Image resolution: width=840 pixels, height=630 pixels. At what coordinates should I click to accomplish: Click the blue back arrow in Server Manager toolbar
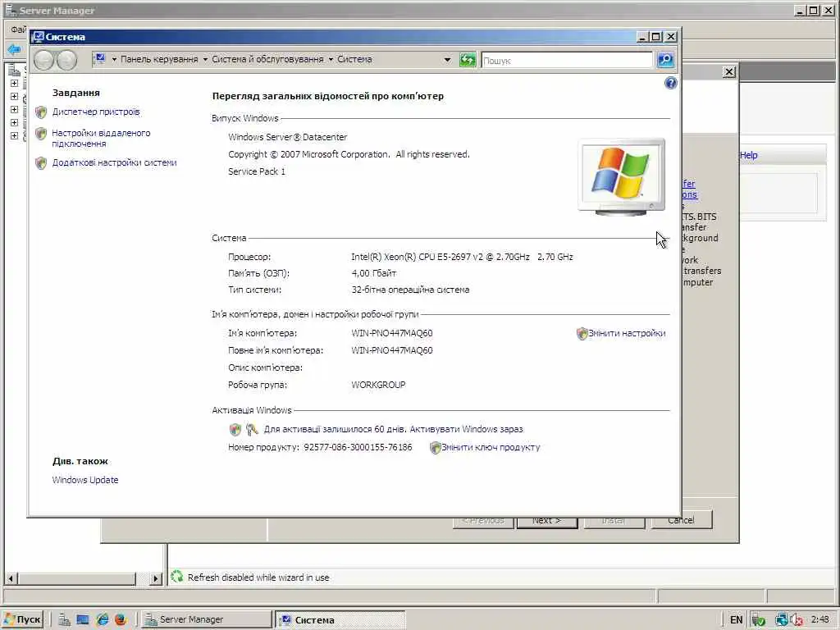pyautogui.click(x=14, y=50)
